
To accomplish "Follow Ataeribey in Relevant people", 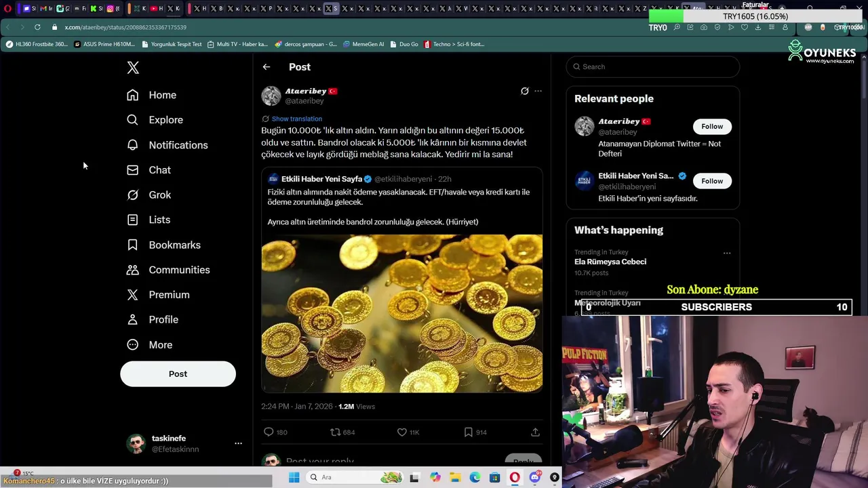I will click(712, 126).
